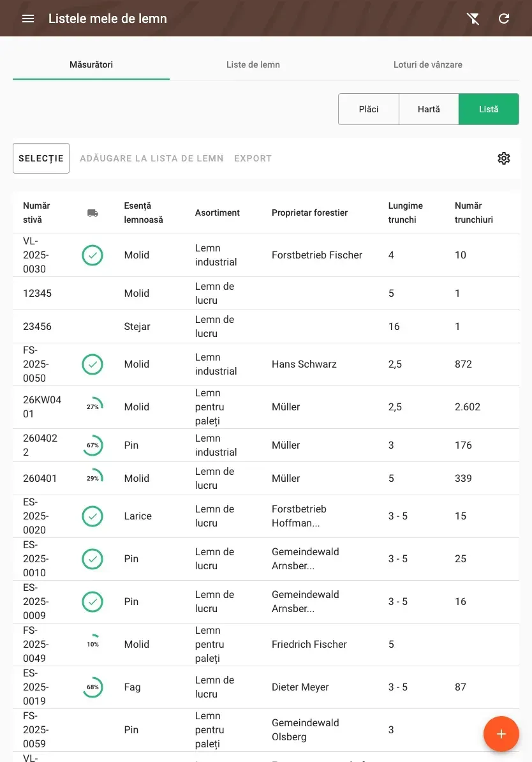Image resolution: width=532 pixels, height=762 pixels.
Task: Select the Hartă view
Action: point(429,109)
